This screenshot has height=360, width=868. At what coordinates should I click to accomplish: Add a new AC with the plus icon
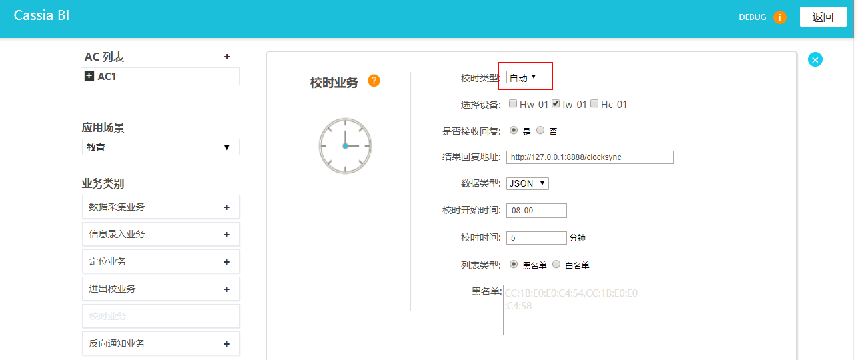[227, 57]
